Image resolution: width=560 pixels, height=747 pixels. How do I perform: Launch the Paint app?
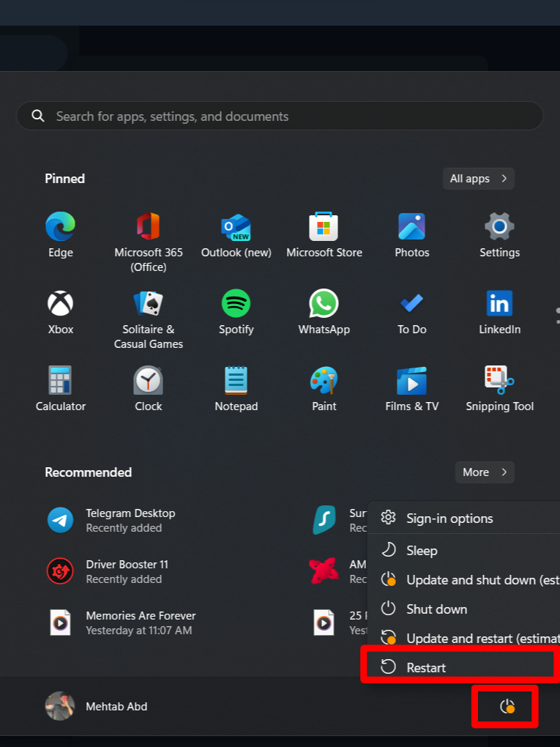(324, 389)
